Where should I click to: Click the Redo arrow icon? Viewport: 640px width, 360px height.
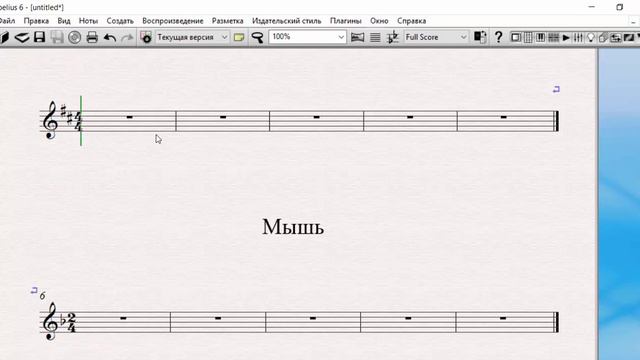pos(127,38)
